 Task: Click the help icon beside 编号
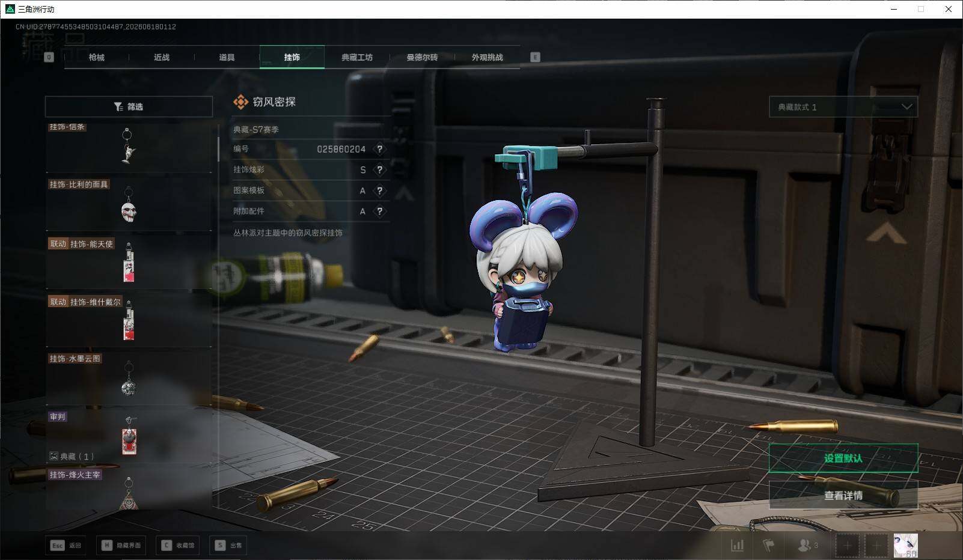[379, 149]
